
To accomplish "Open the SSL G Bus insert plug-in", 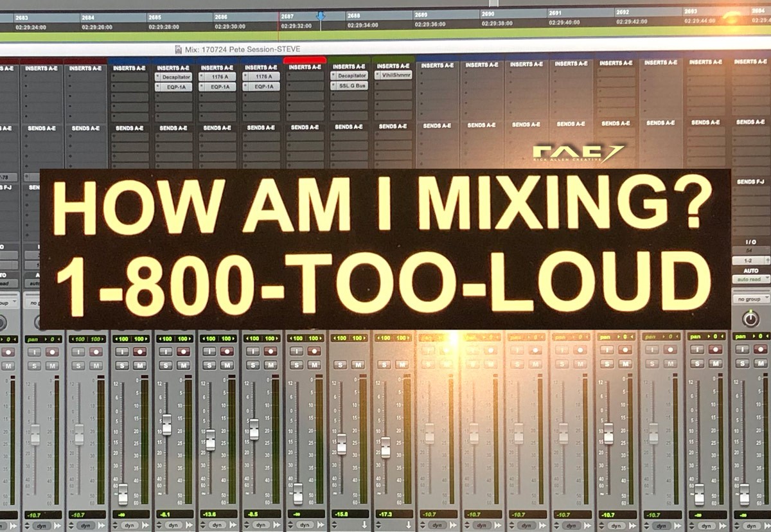I will (x=349, y=85).
